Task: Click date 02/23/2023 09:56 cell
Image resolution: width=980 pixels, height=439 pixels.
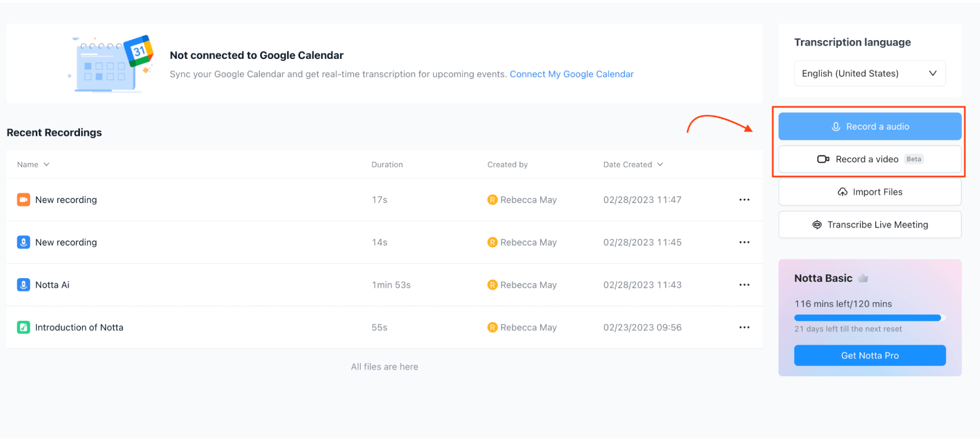Action: click(642, 327)
